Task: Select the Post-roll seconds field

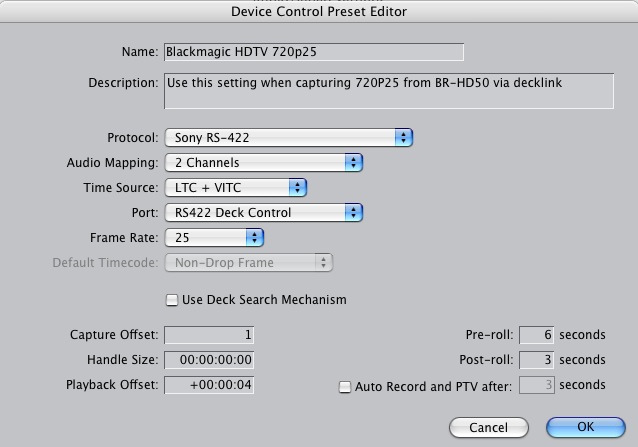Action: pyautogui.click(x=537, y=360)
